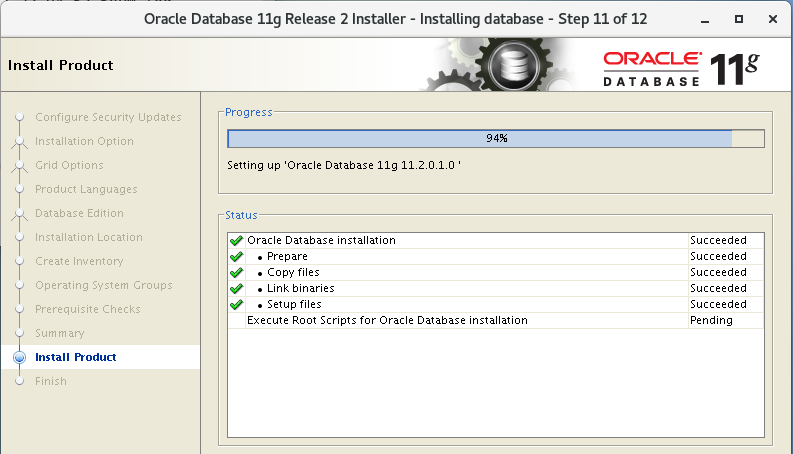
Task: Click the Oracle Database 11g logo
Action: [x=681, y=69]
